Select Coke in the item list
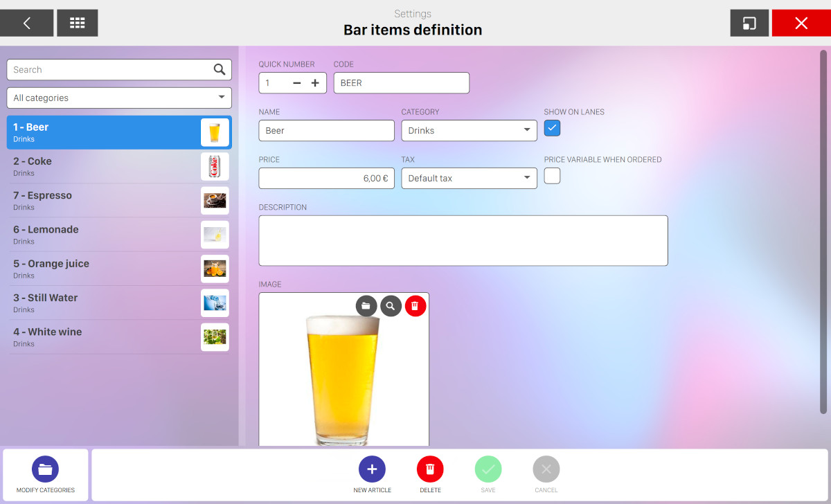Image resolution: width=831 pixels, height=504 pixels. coord(104,166)
